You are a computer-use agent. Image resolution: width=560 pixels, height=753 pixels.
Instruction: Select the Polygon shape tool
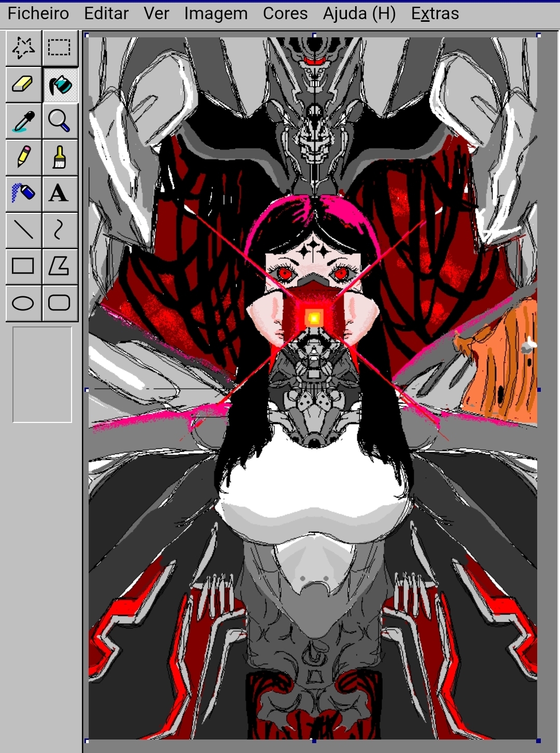point(60,266)
